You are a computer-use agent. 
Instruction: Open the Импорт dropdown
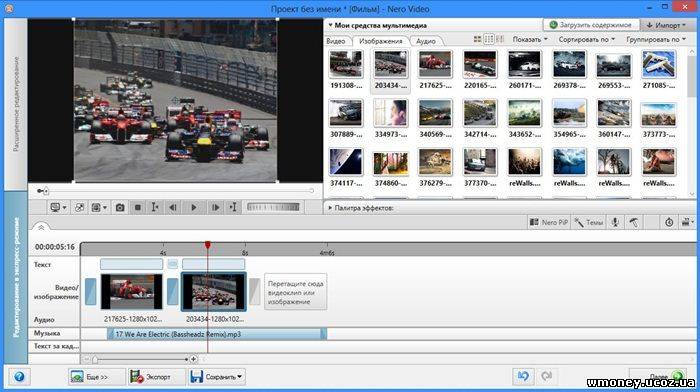[666, 25]
